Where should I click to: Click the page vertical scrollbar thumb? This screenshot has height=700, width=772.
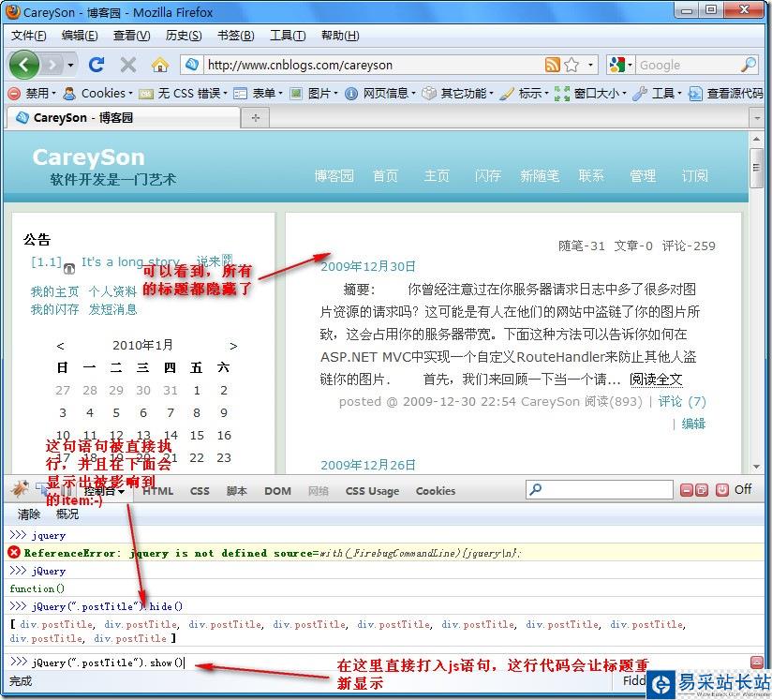click(x=756, y=168)
